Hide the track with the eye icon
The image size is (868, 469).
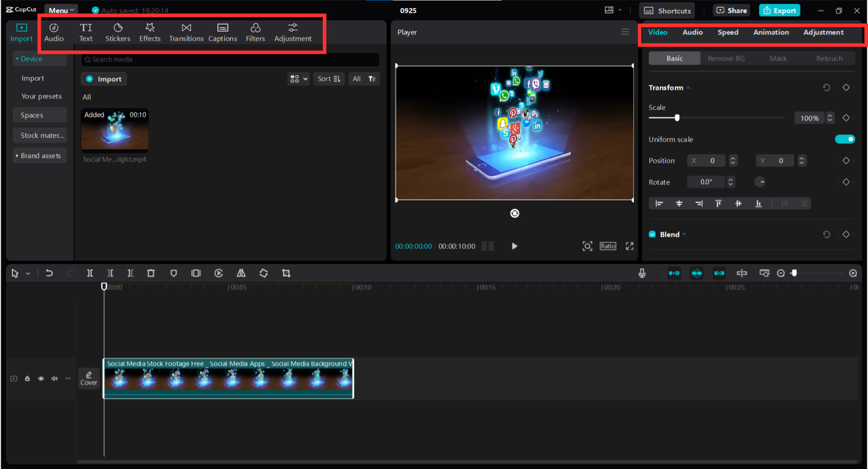click(x=41, y=379)
